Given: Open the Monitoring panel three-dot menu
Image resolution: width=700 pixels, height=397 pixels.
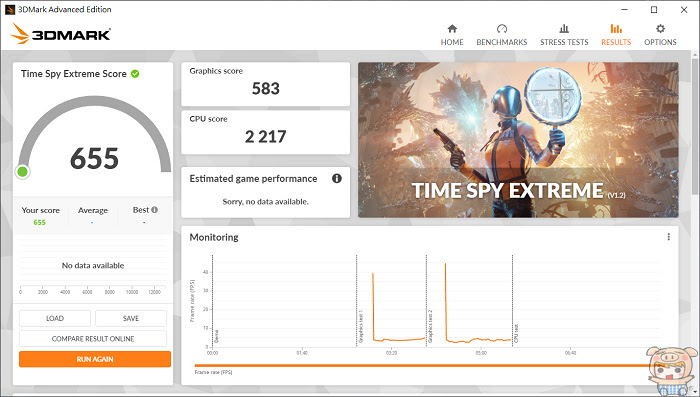Looking at the screenshot, I should pyautogui.click(x=668, y=237).
